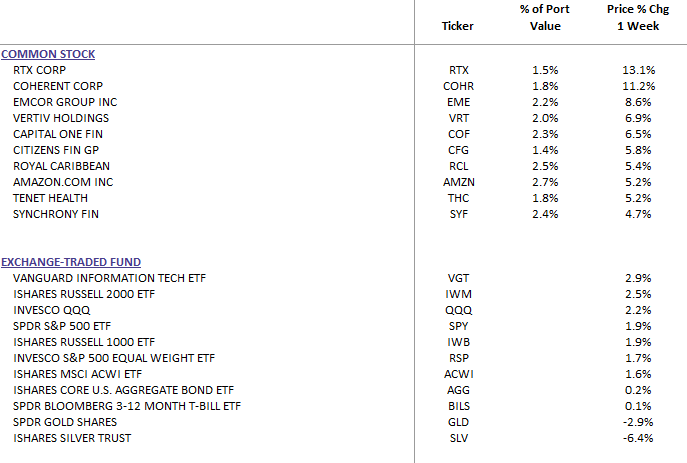Select the AMZN ticker cell
Viewport: 687px width, 463px height.
click(460, 182)
